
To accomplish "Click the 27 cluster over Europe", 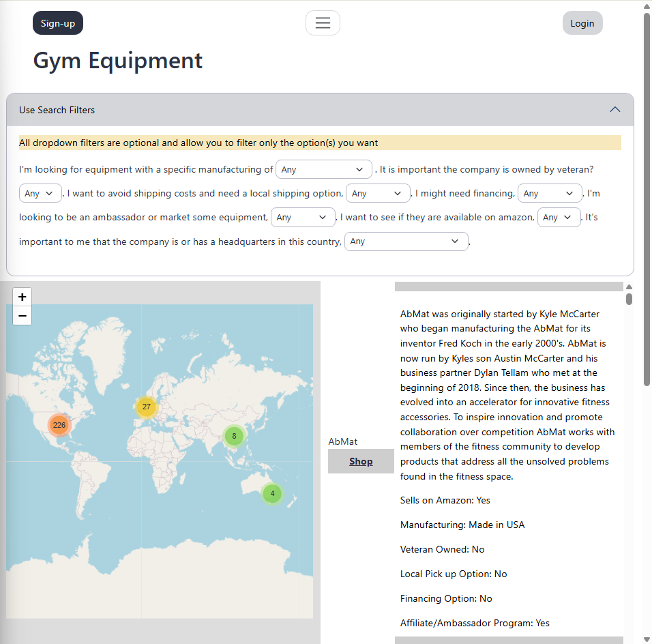I will point(147,407).
